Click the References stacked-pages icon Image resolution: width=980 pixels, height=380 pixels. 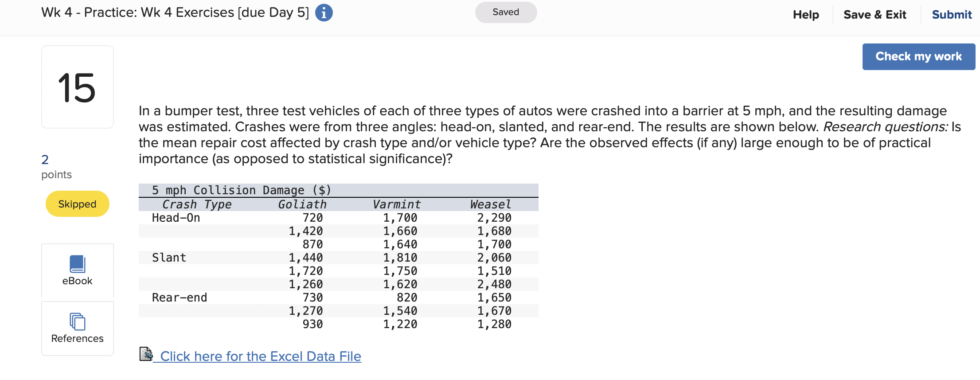(x=77, y=322)
